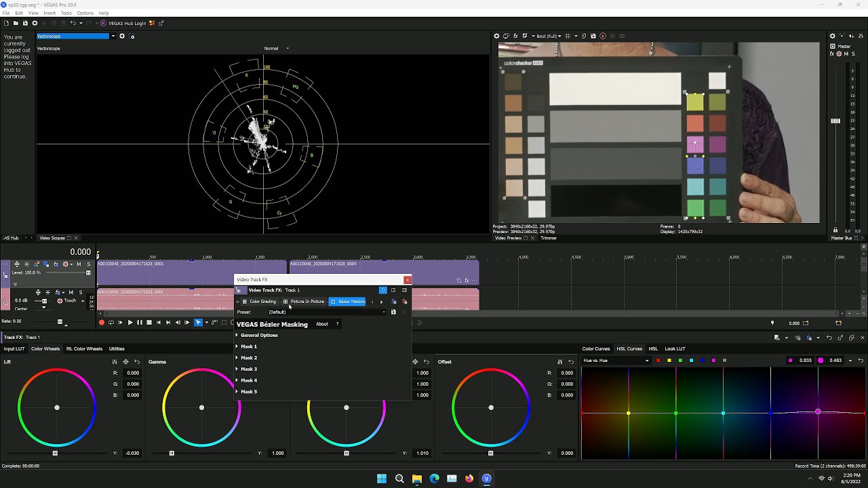Click the Video Output FX icon in the preview toolbar
The width and height of the screenshot is (868, 488).
pyautogui.click(x=515, y=36)
